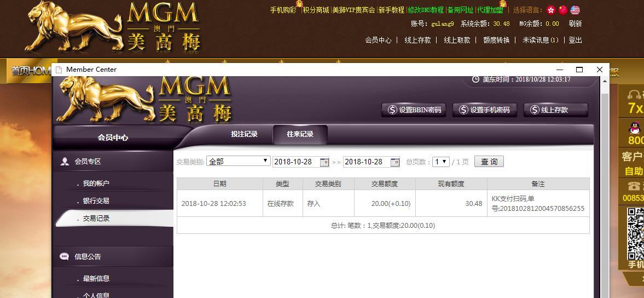Click the person icon next to 会员专区
This screenshot has width=644, height=298.
coord(65,162)
